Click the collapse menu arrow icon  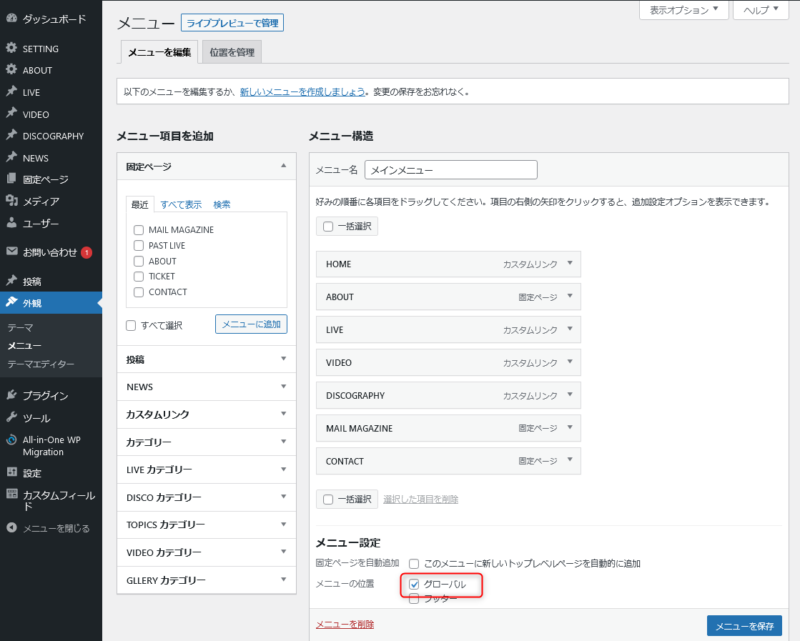click(12, 528)
